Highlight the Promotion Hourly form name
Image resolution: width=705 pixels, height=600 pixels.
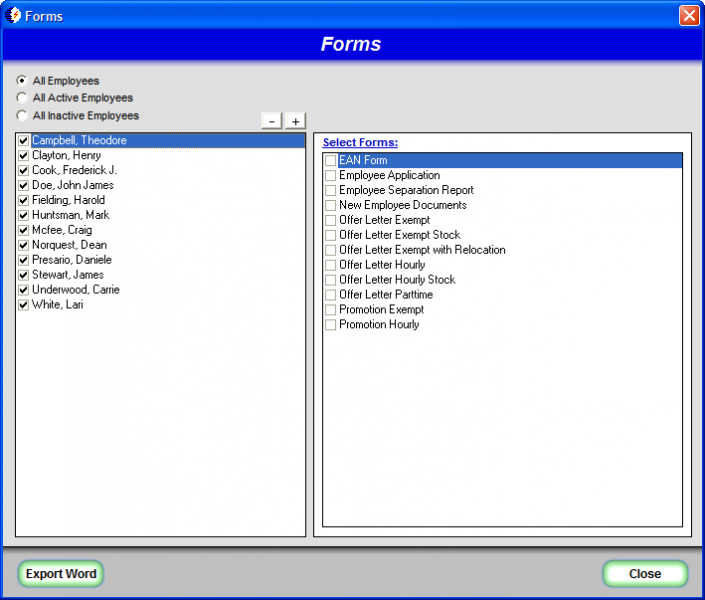point(379,324)
